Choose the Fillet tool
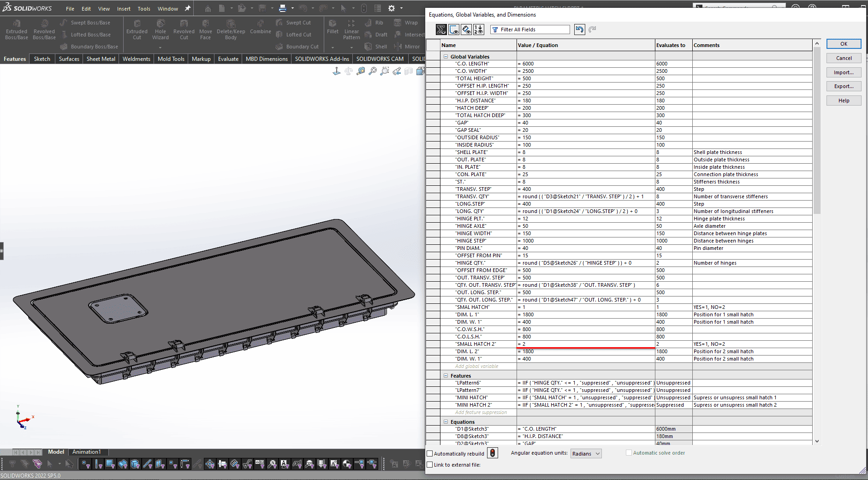 click(333, 27)
